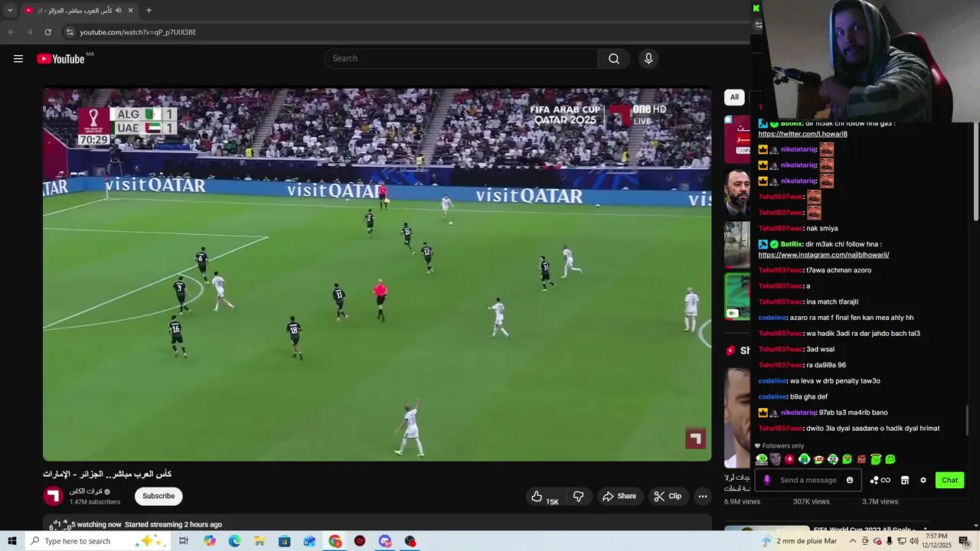Viewport: 980px width, 551px height.
Task: Open the site information icon in address bar
Action: point(70,32)
